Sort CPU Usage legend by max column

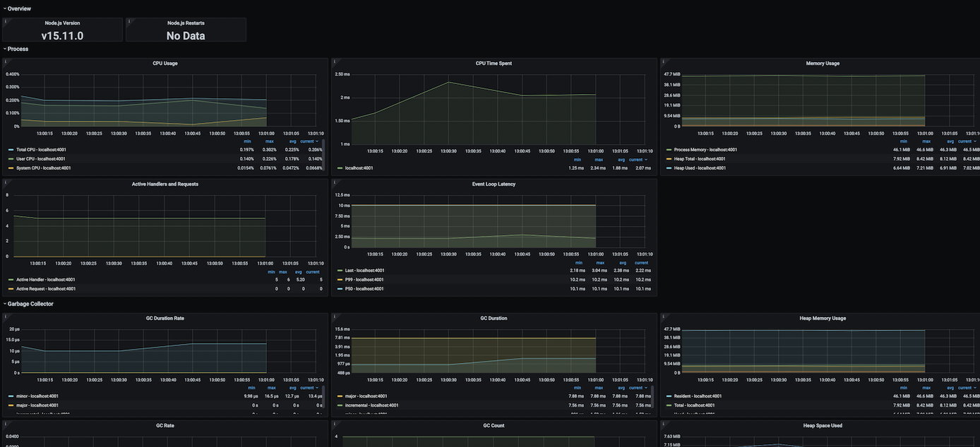tap(269, 141)
